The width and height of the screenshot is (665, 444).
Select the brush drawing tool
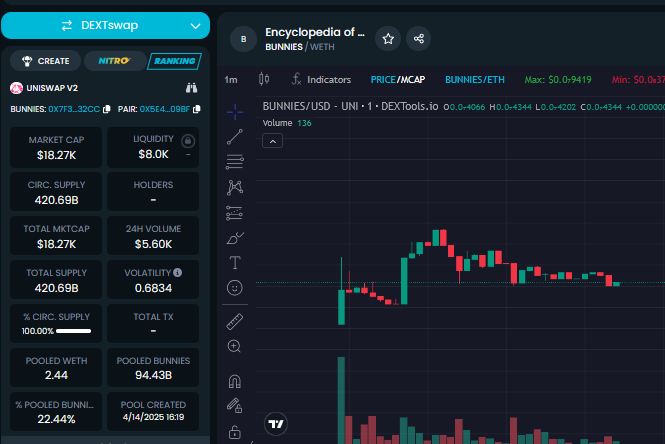click(x=235, y=238)
